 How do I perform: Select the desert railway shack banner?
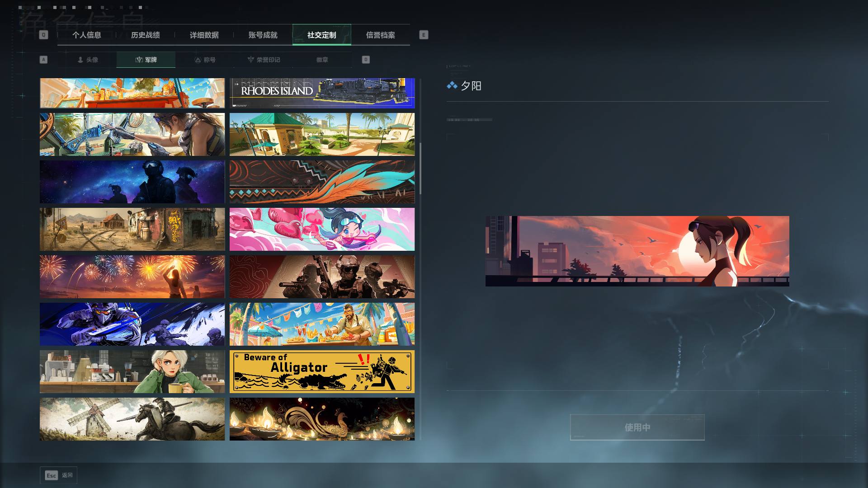tap(132, 229)
